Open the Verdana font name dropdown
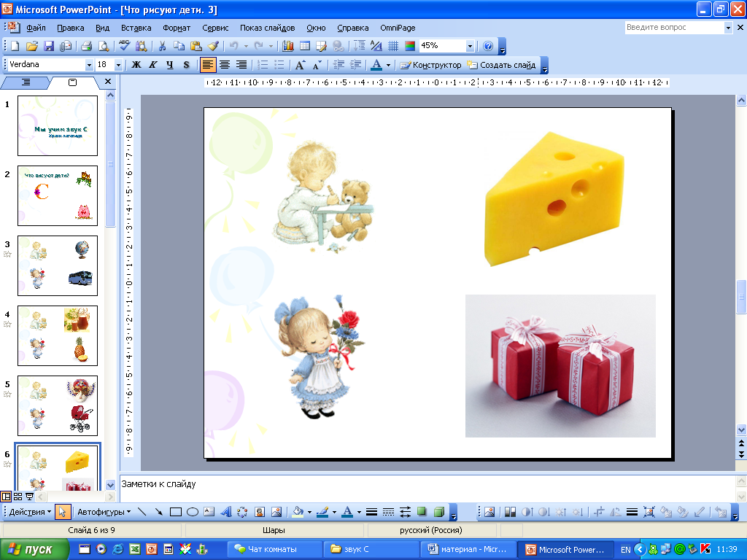Viewport: 747px width, 560px height. tap(89, 65)
